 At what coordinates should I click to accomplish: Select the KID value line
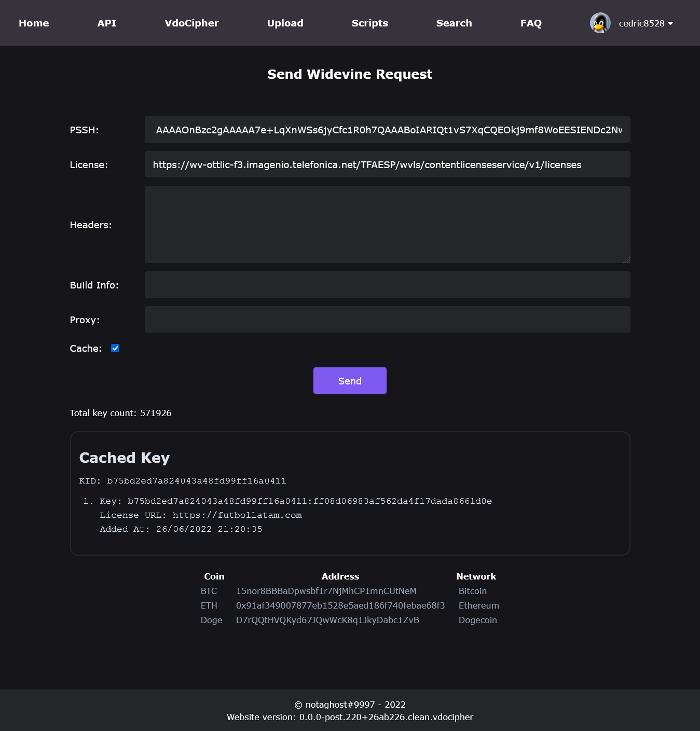coord(183,481)
